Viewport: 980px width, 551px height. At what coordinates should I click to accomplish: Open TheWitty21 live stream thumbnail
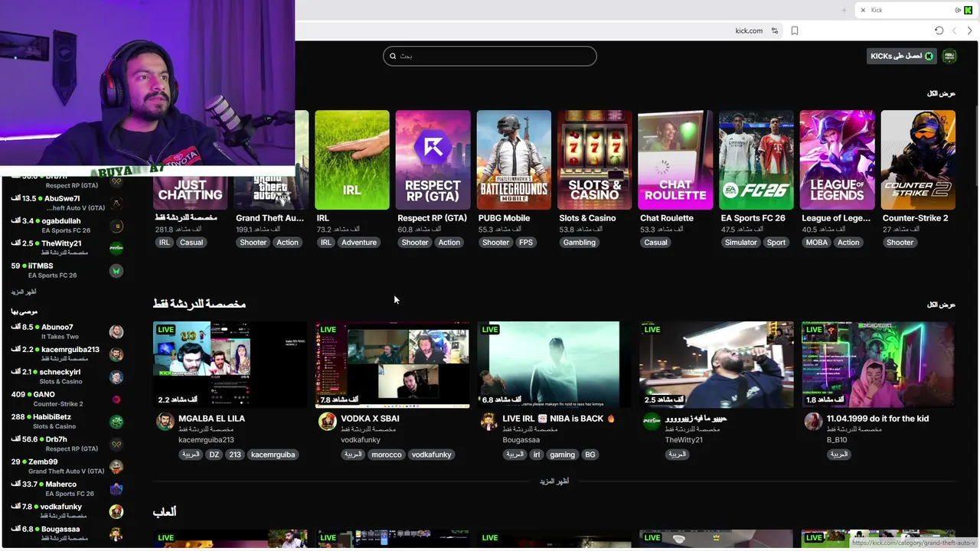click(717, 365)
